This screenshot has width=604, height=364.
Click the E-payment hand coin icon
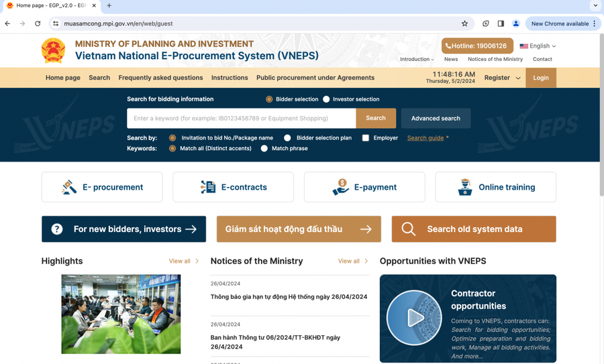tap(341, 187)
